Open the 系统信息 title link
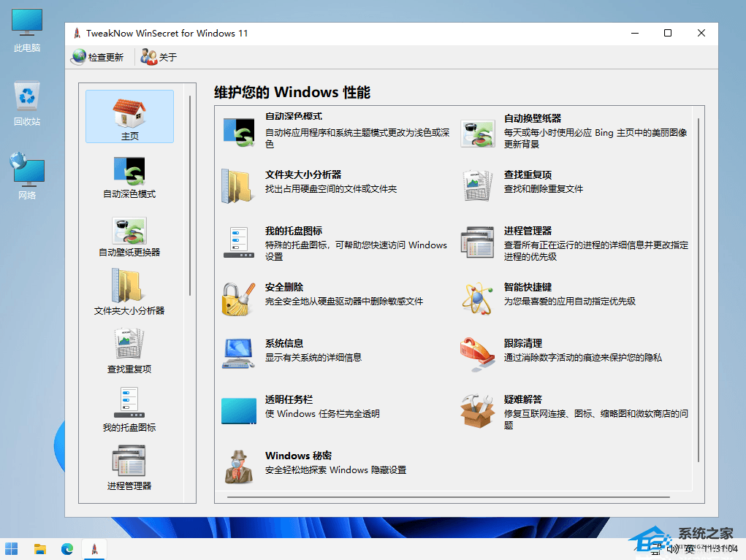The height and width of the screenshot is (560, 746). (284, 343)
